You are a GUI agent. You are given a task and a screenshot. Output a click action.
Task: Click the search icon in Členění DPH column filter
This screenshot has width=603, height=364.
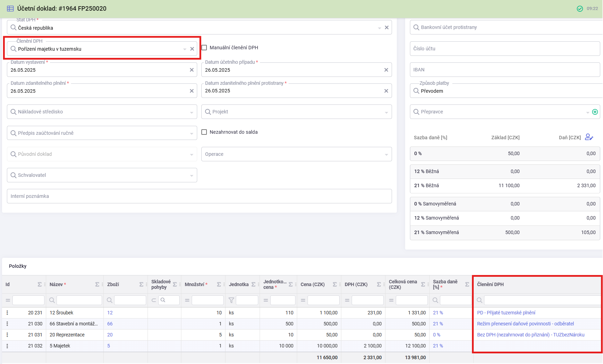click(479, 300)
